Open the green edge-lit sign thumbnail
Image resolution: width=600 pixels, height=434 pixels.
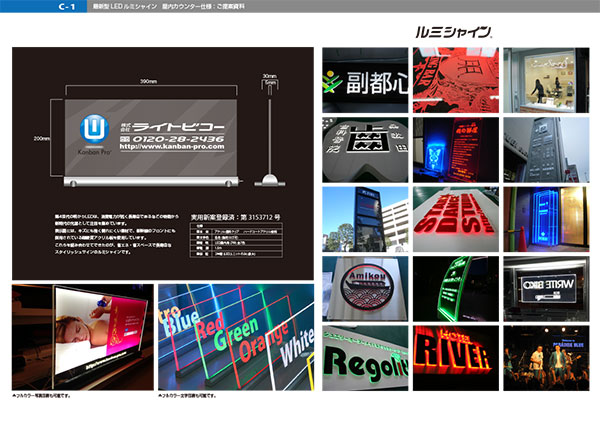pyautogui.click(x=456, y=289)
